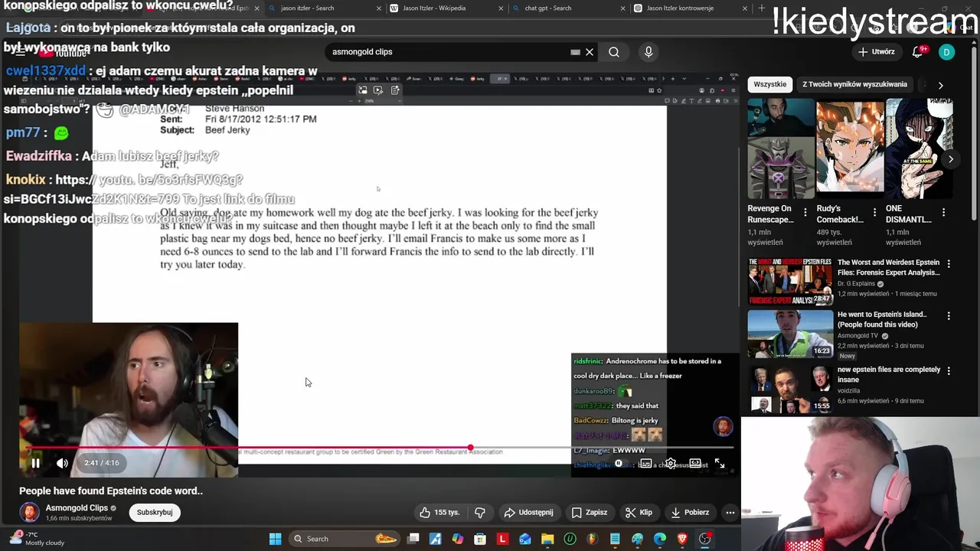The height and width of the screenshot is (551, 980).
Task: Save the video with Zapisz
Action: pos(590,513)
